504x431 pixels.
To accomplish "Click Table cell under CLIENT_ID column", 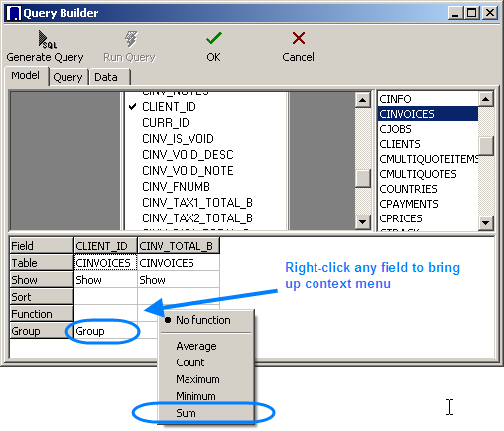I will tap(105, 263).
